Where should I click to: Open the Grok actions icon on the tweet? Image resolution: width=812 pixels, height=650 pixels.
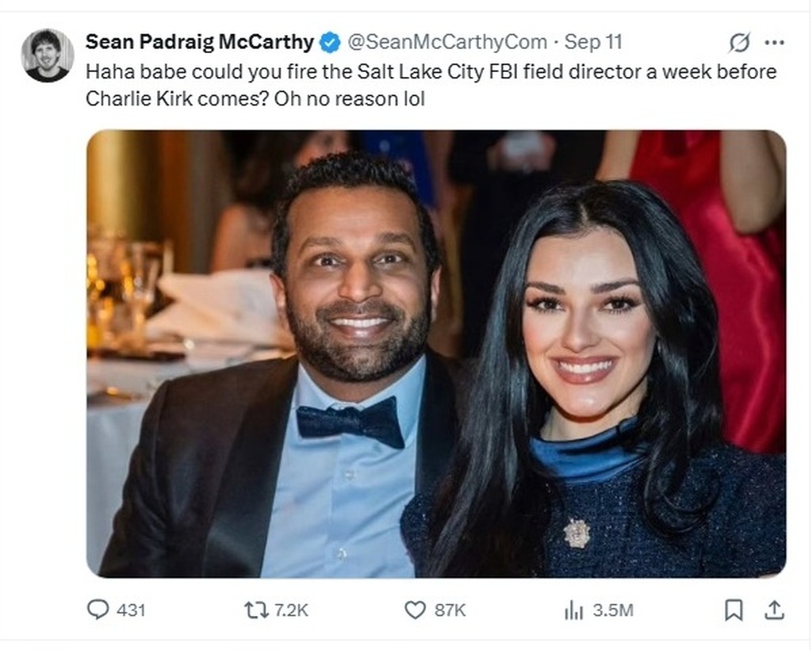click(x=739, y=43)
